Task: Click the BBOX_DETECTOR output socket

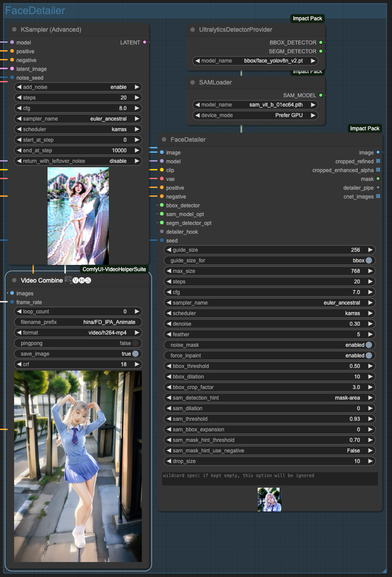Action: [321, 42]
